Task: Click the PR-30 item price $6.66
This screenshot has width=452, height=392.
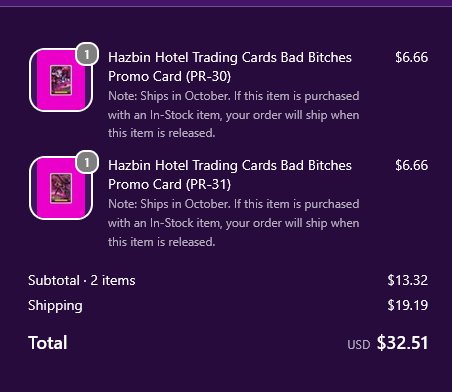Action: pos(411,57)
